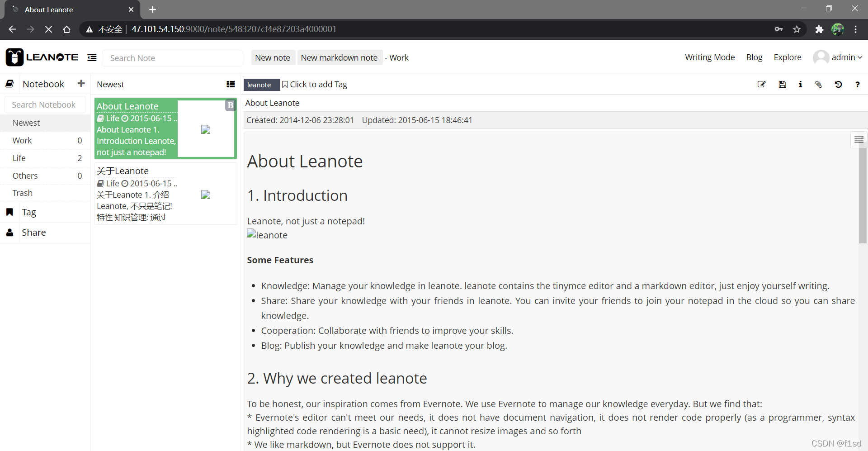
Task: Open the admin user dropdown
Action: [838, 57]
